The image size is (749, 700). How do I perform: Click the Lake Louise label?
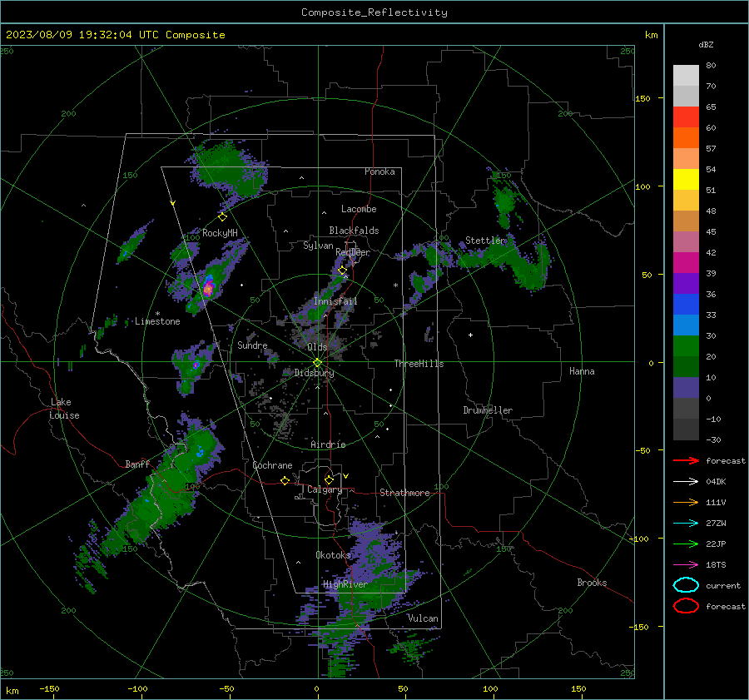[65, 409]
